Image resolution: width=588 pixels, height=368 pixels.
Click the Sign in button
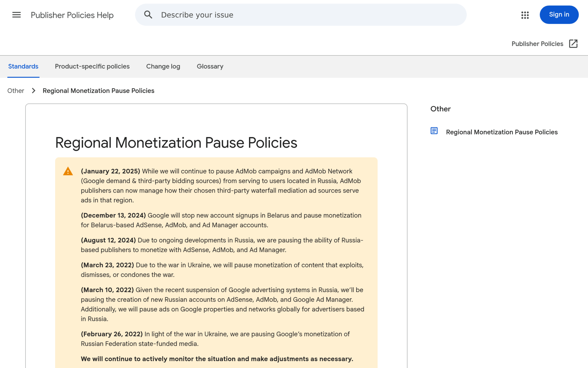pos(559,15)
